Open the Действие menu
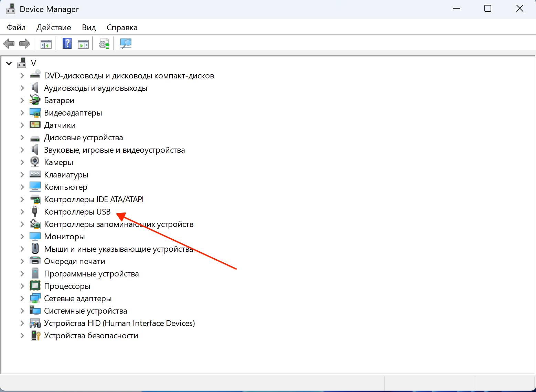This screenshot has width=536, height=392. (x=54, y=28)
